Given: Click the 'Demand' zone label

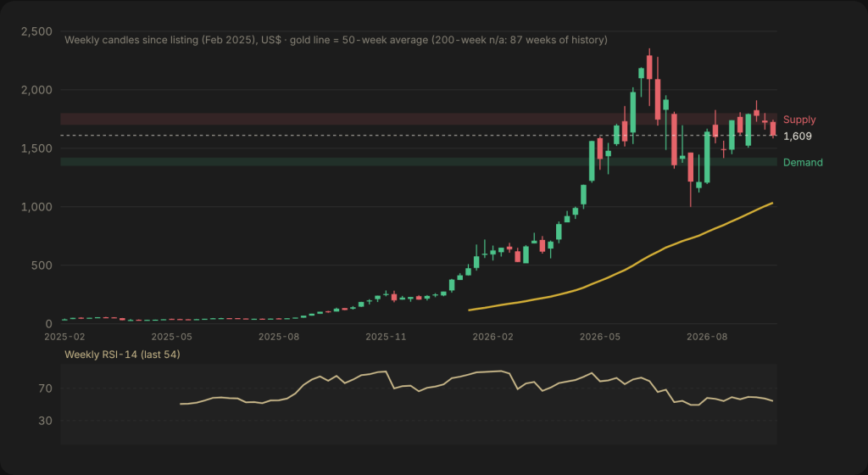Looking at the screenshot, I should [x=803, y=162].
